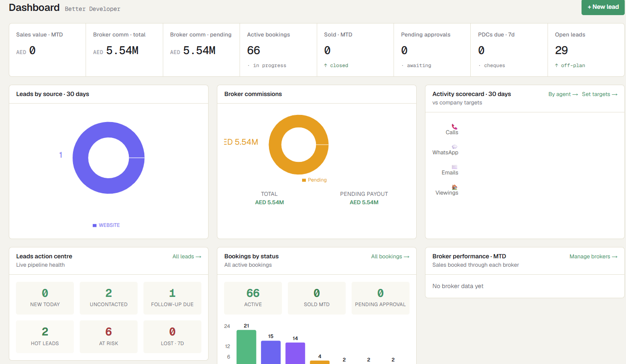626x364 pixels.
Task: Click the PENDING PAYOUT AED 5.54M value
Action: pos(364,203)
